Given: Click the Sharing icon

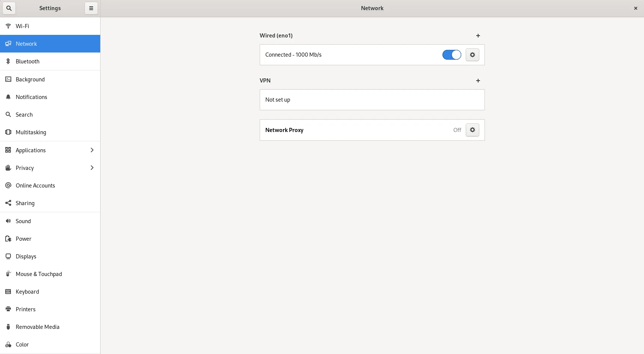Looking at the screenshot, I should point(8,203).
